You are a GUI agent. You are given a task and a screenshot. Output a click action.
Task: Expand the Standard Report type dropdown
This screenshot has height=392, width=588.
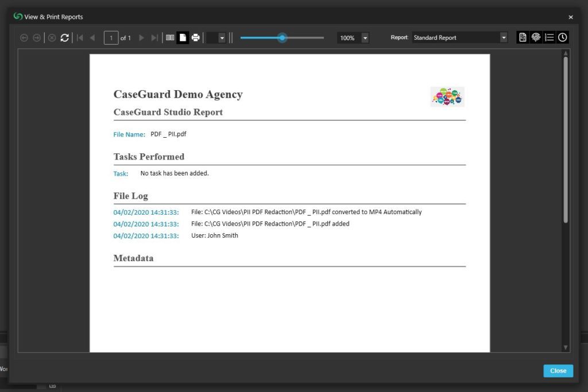pos(504,37)
